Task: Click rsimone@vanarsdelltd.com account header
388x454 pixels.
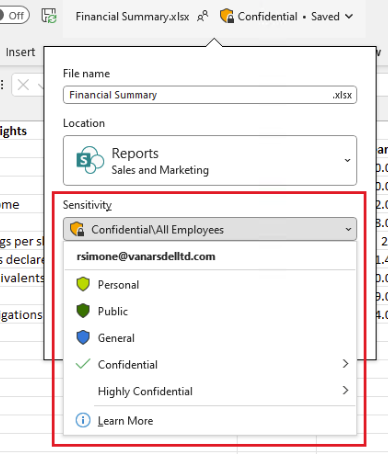Action: [146, 256]
